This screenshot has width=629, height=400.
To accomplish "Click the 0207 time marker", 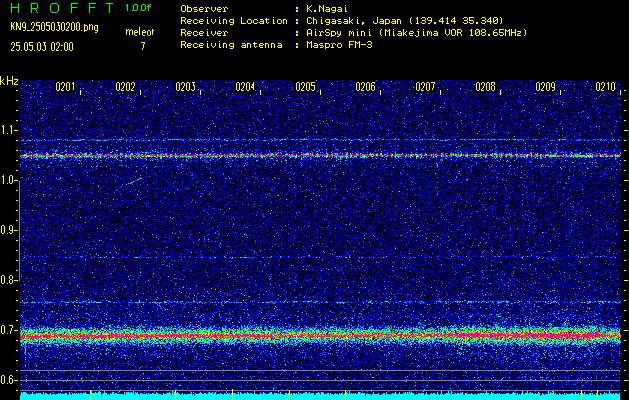I will click(x=425, y=87).
